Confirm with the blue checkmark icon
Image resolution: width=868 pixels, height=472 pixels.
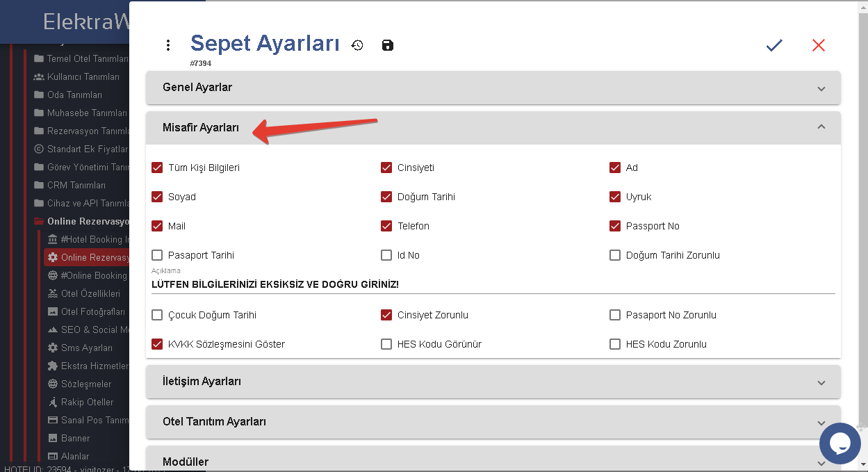point(774,45)
